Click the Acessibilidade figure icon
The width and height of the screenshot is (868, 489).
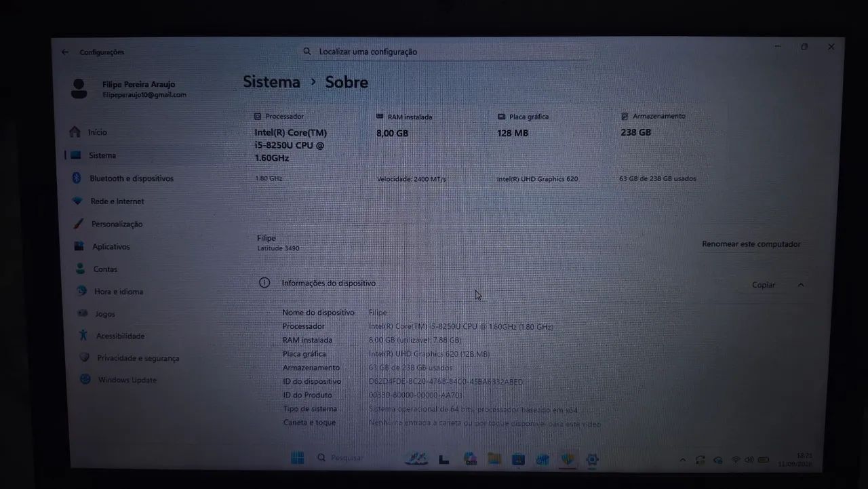[x=83, y=335]
